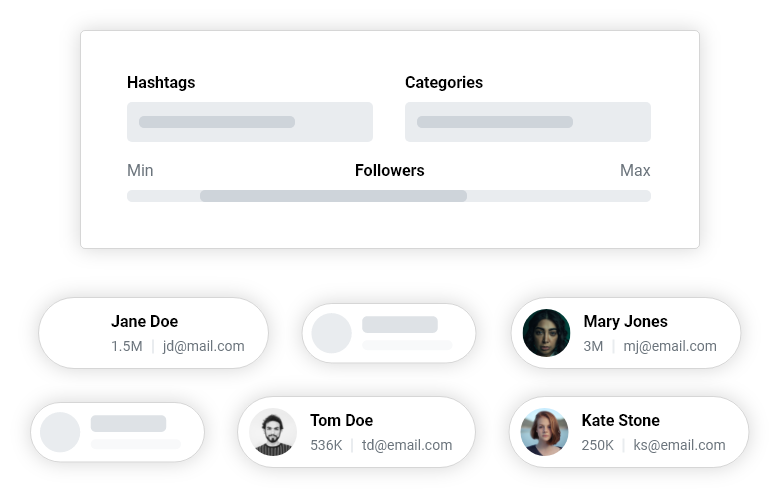The width and height of the screenshot is (780, 498).
Task: Click the Min label of followers slider
Action: click(140, 171)
